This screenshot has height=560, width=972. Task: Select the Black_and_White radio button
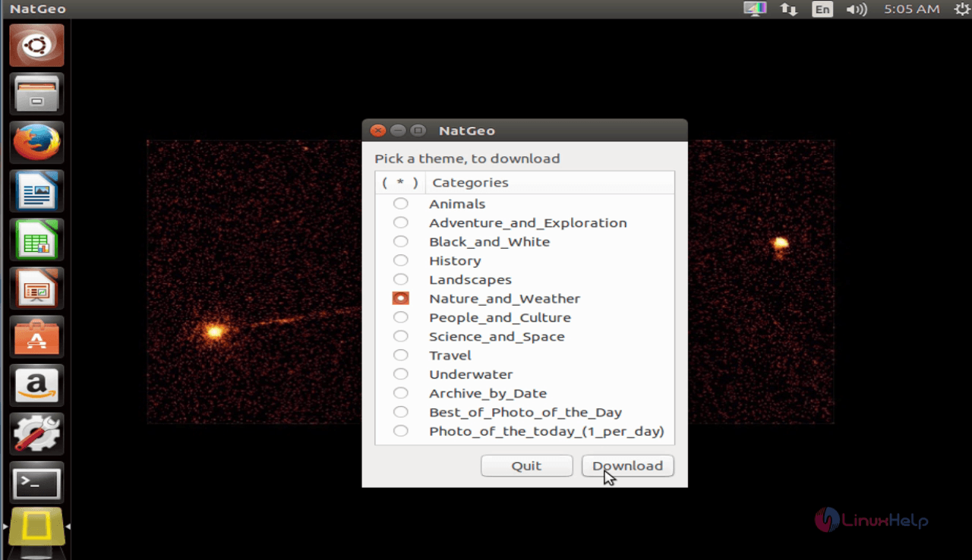400,241
